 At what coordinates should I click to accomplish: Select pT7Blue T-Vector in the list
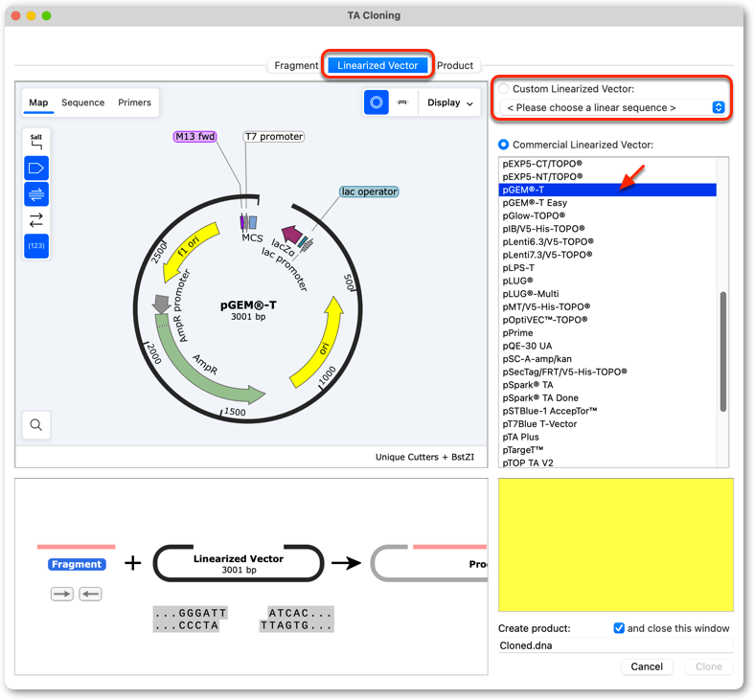click(x=607, y=424)
